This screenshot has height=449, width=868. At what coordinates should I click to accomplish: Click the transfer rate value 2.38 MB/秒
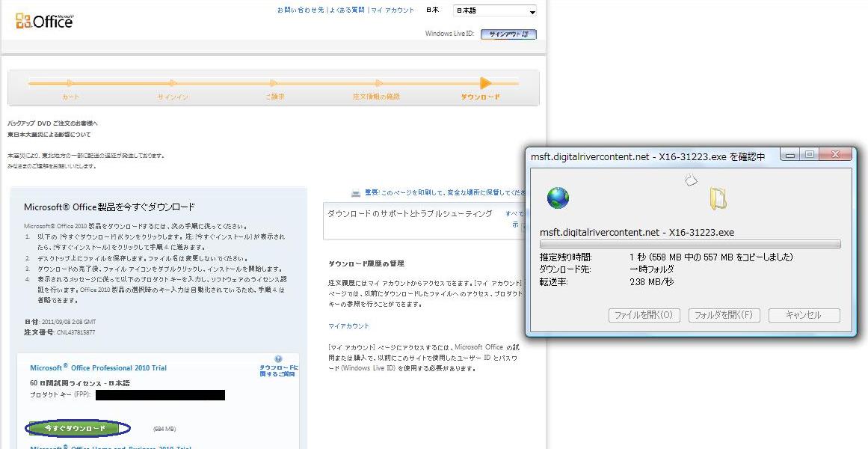pyautogui.click(x=651, y=281)
